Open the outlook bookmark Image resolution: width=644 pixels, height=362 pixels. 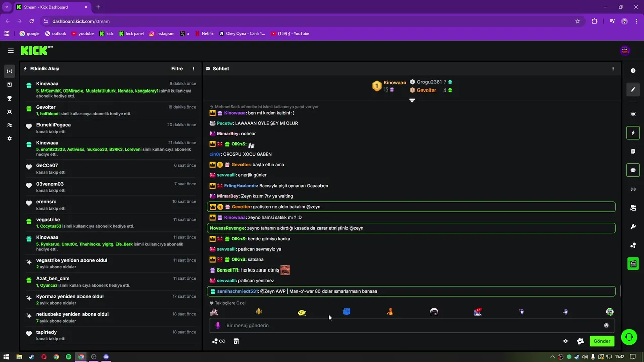tap(56, 34)
